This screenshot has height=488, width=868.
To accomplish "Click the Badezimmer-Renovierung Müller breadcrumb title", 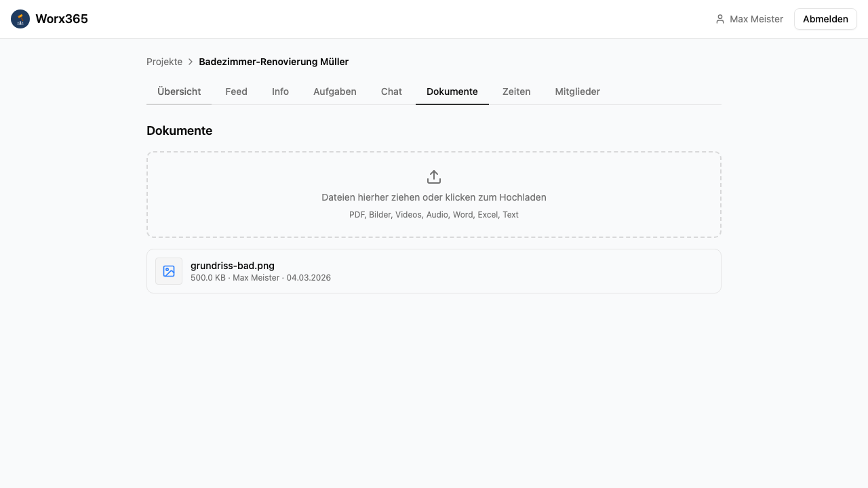I will (273, 62).
